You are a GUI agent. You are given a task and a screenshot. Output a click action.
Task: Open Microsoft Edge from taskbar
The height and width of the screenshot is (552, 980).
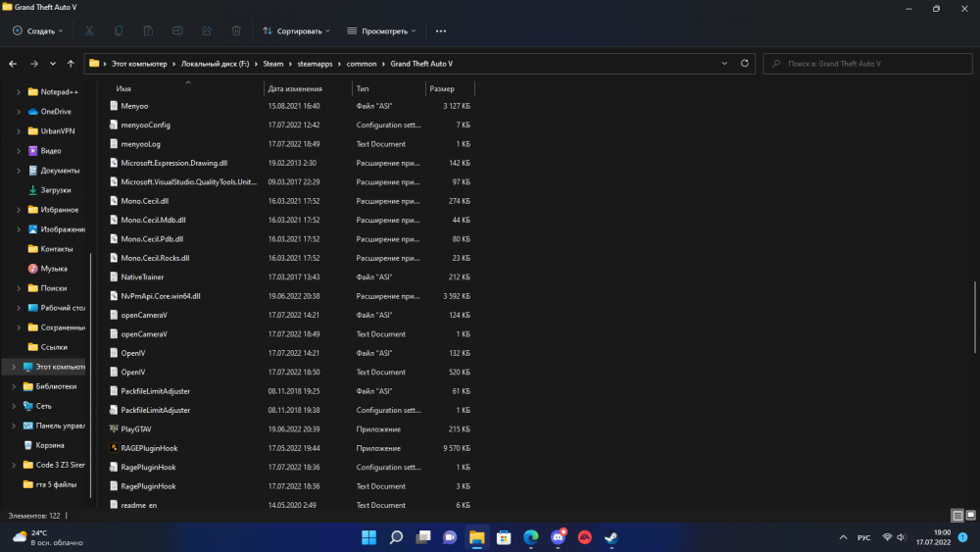click(x=530, y=537)
